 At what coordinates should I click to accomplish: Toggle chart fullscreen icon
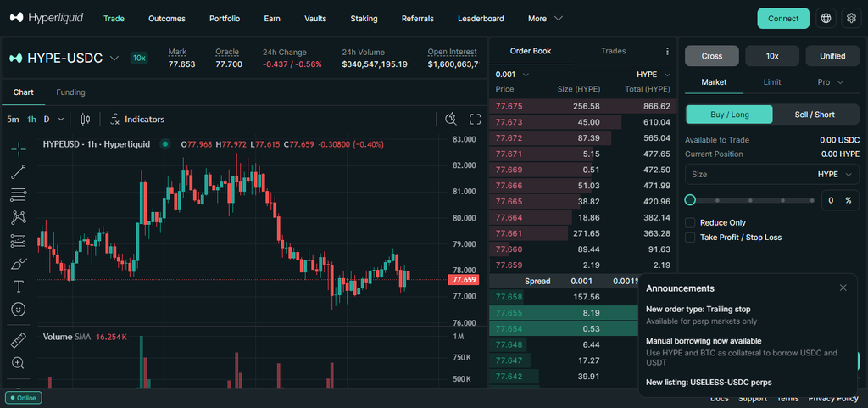point(475,119)
